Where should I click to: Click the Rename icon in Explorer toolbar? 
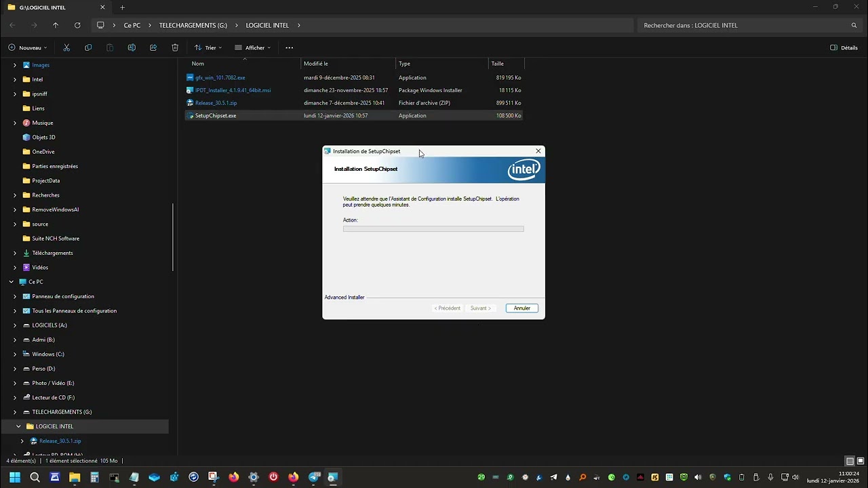coord(132,47)
